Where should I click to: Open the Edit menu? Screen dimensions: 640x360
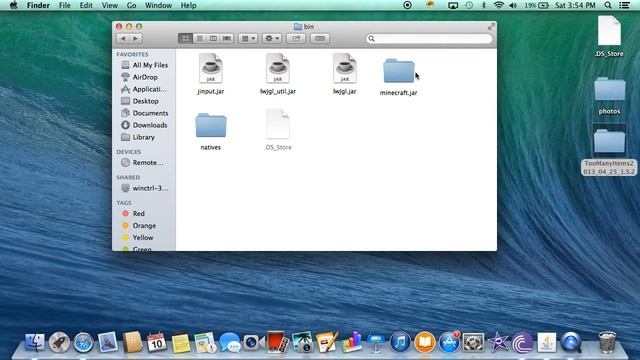(86, 5)
